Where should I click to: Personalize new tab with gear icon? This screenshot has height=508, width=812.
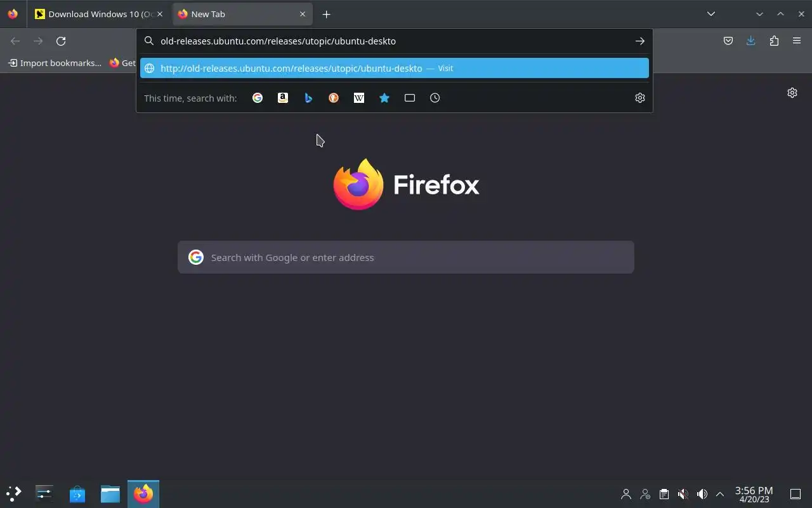point(792,93)
